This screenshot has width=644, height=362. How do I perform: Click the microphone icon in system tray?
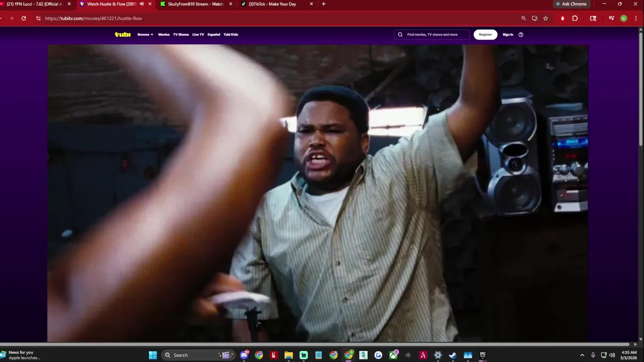593,355
